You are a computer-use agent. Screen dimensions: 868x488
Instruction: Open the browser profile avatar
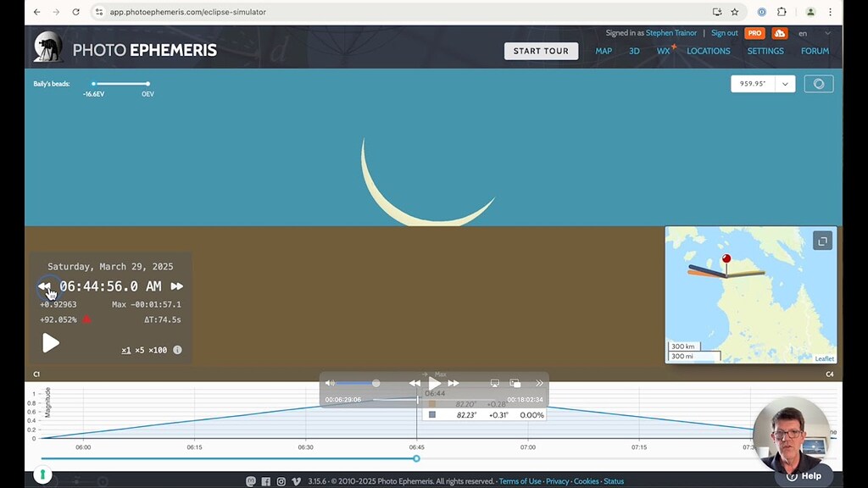810,12
